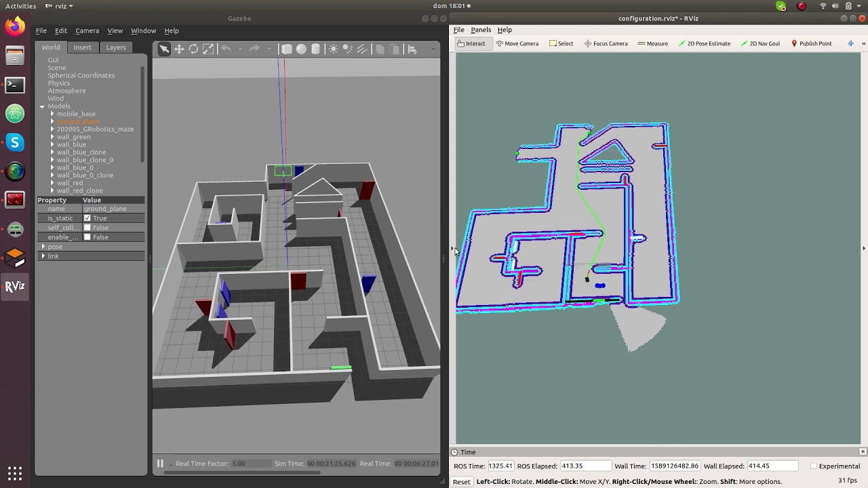The height and width of the screenshot is (488, 868).
Task: Toggle the enable_wind checkbox
Action: click(x=87, y=237)
